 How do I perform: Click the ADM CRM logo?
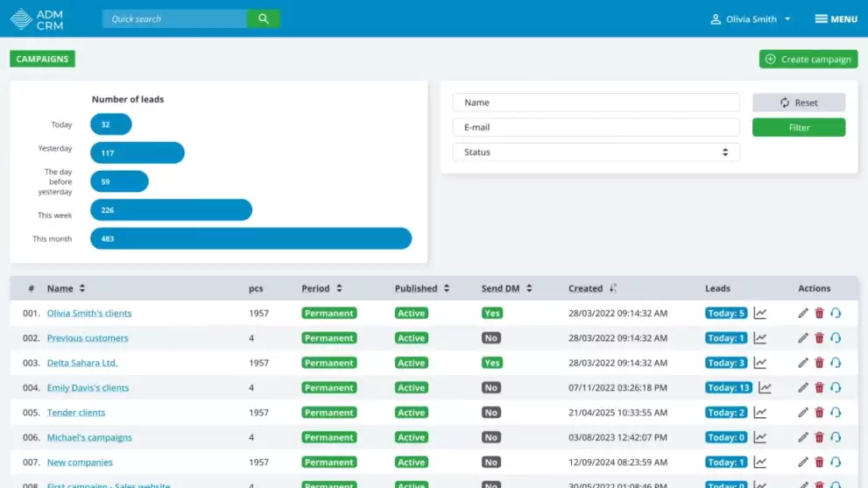click(37, 18)
